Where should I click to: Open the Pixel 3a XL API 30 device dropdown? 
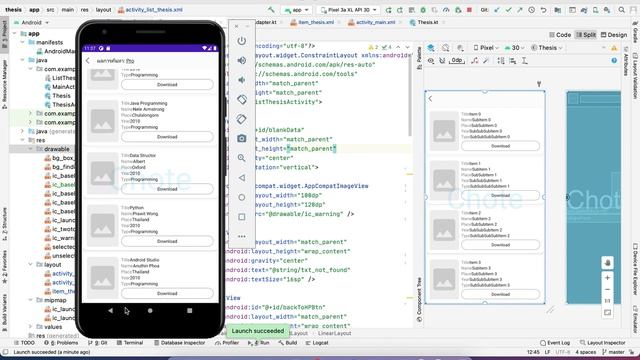[349, 9]
